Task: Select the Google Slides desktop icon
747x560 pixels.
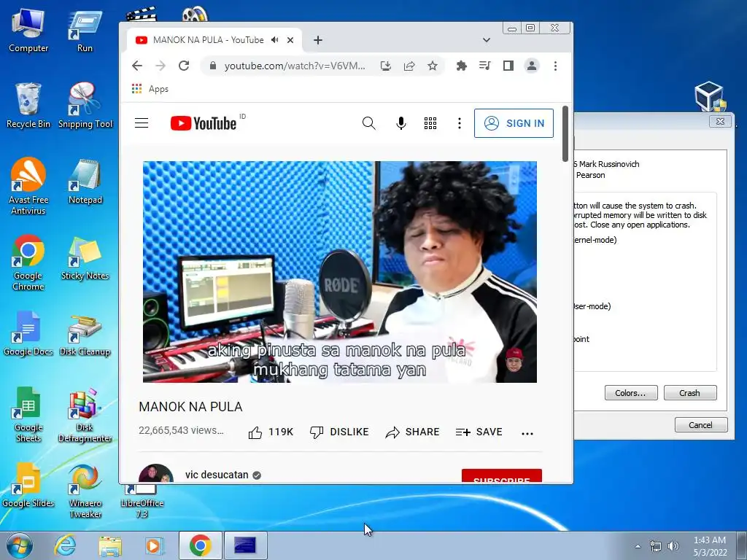Action: tap(28, 486)
